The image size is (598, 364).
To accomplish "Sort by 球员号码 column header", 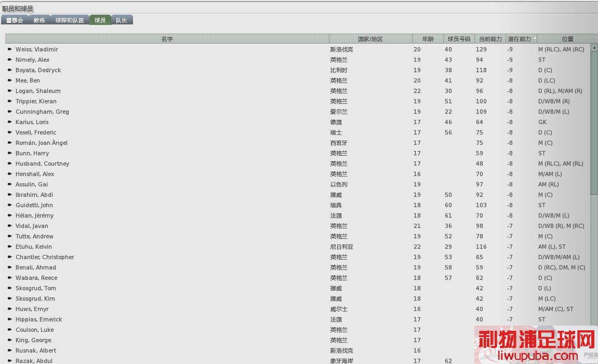I will [459, 39].
